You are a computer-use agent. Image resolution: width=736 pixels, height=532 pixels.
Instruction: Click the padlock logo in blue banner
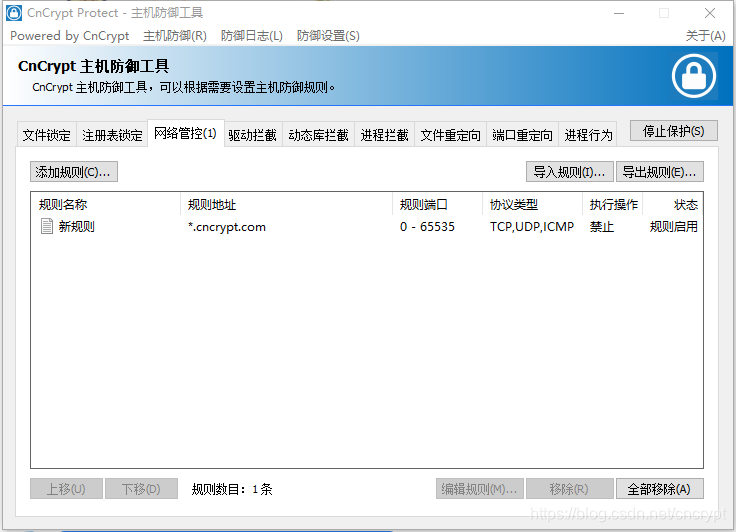coord(694,76)
